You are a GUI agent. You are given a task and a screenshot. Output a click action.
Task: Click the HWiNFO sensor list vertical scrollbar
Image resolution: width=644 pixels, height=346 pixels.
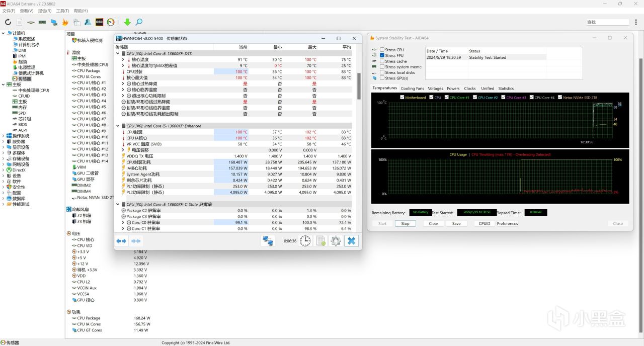(x=359, y=86)
